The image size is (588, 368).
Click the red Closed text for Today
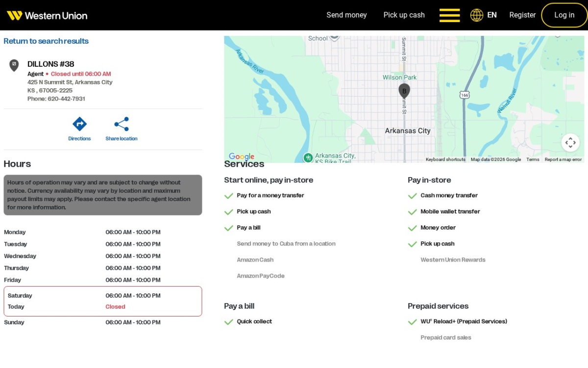[115, 307]
